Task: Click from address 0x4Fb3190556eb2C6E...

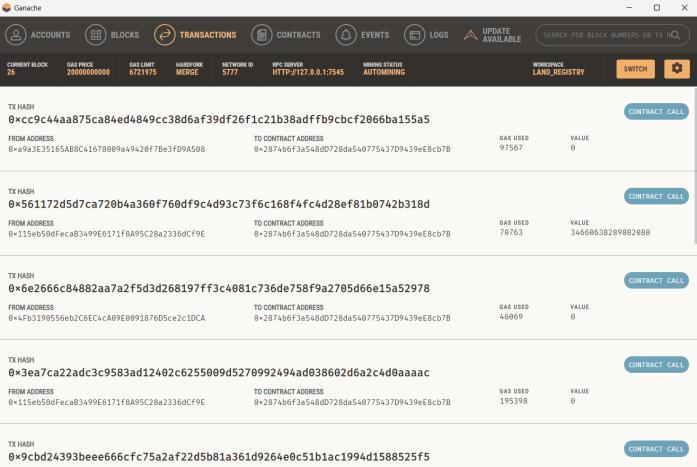Action: [x=107, y=318]
